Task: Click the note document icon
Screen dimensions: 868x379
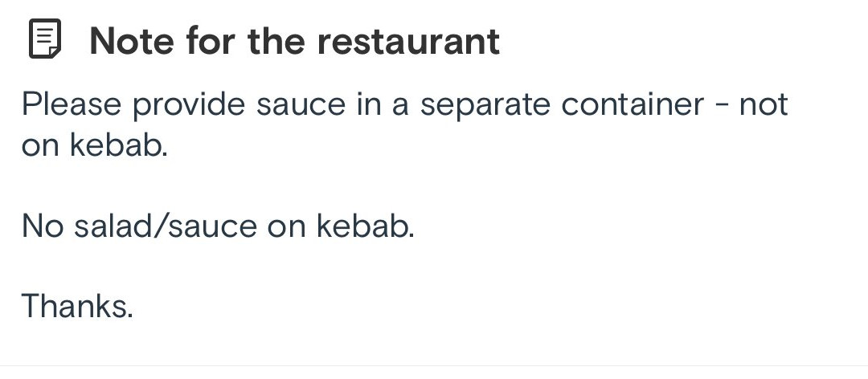Action: [x=45, y=40]
